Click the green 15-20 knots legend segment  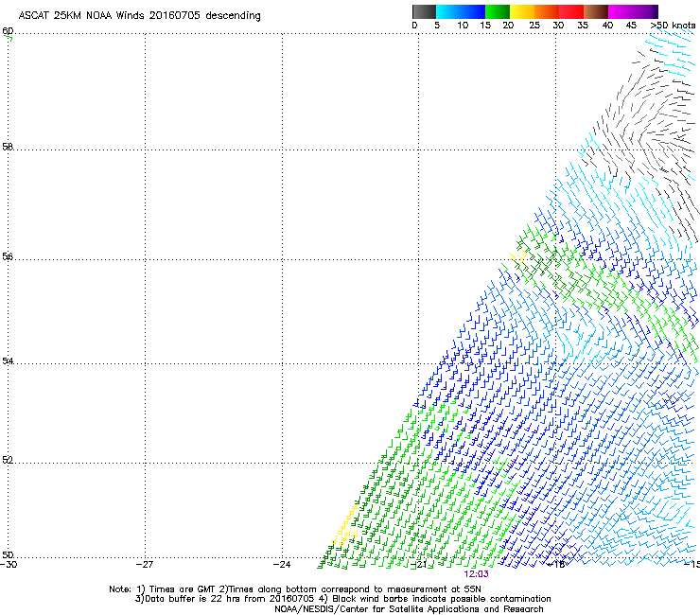click(498, 11)
